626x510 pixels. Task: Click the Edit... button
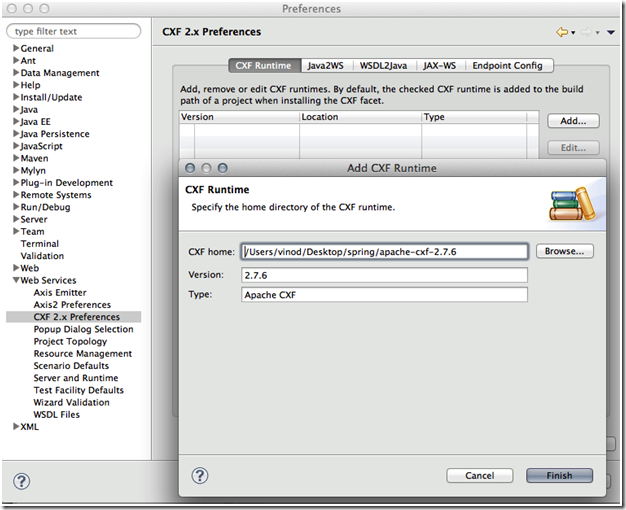(573, 148)
